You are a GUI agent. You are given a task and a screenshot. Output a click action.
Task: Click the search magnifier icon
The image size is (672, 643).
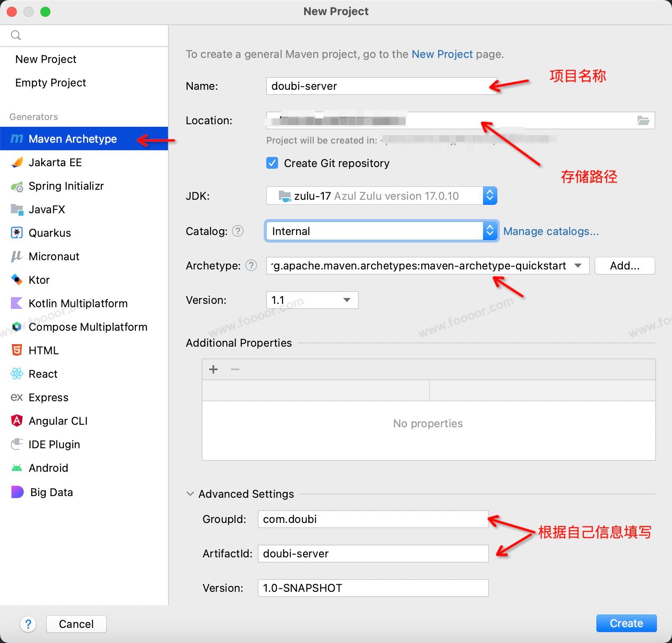[16, 35]
